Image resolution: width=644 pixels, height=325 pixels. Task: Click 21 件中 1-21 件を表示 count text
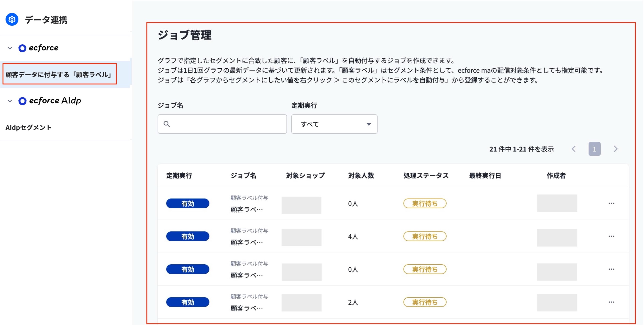click(521, 149)
